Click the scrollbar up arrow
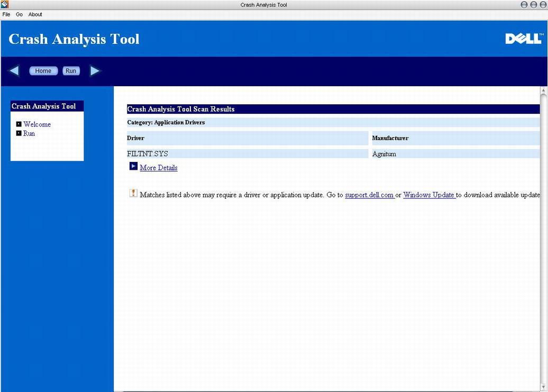 [x=543, y=90]
